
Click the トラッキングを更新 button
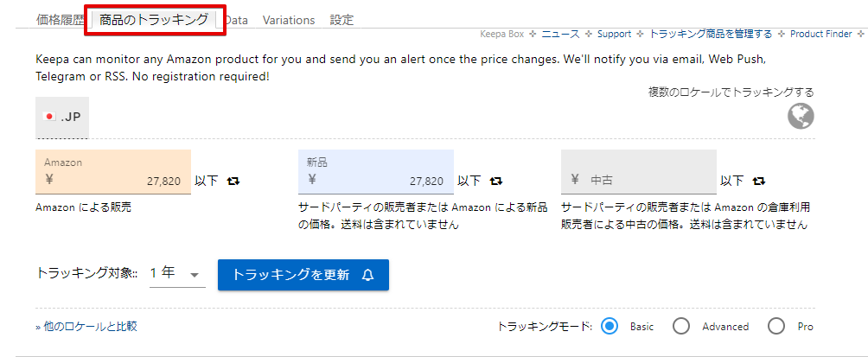pyautogui.click(x=303, y=275)
